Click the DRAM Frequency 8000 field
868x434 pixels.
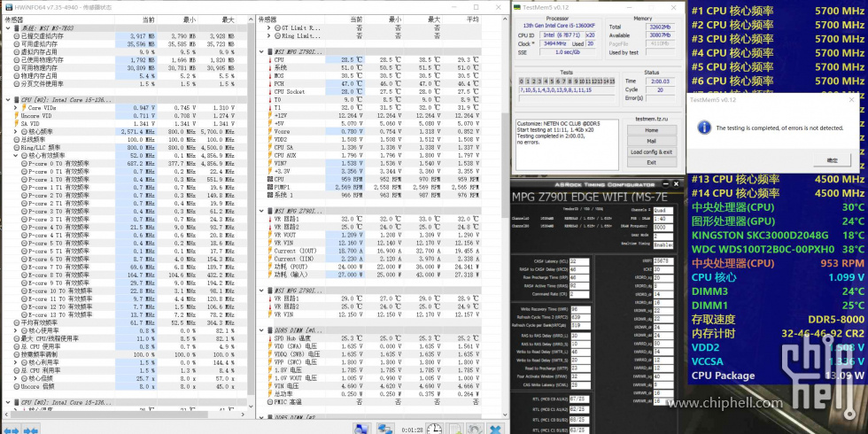coord(663,228)
